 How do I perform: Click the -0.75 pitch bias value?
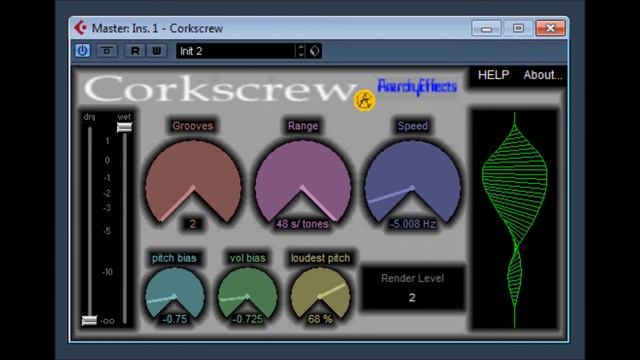174,319
